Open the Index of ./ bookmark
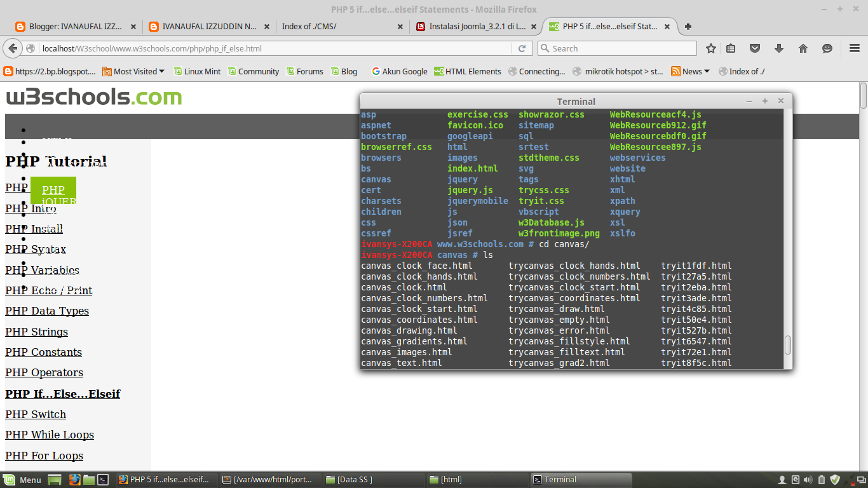 (x=742, y=72)
